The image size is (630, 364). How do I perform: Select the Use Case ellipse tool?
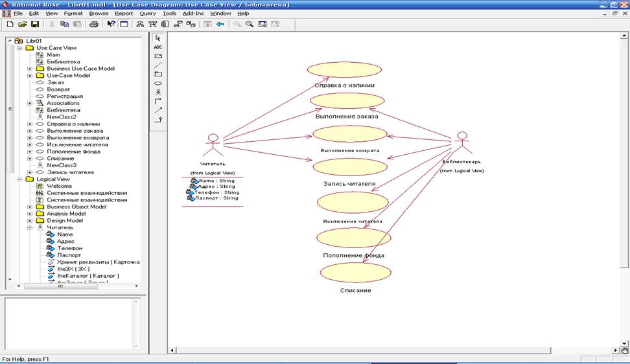coord(158,84)
